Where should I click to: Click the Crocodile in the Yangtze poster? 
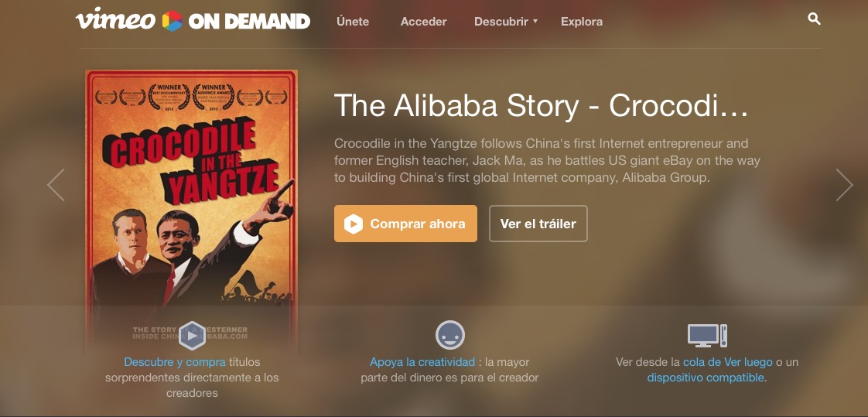click(192, 212)
